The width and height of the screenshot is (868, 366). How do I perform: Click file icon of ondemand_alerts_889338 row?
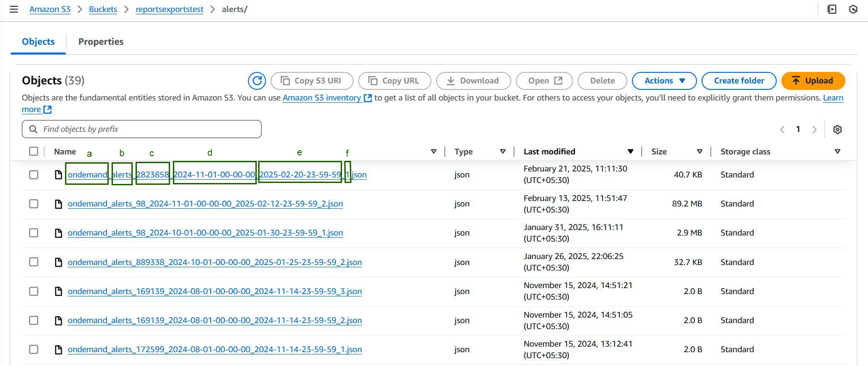(59, 262)
